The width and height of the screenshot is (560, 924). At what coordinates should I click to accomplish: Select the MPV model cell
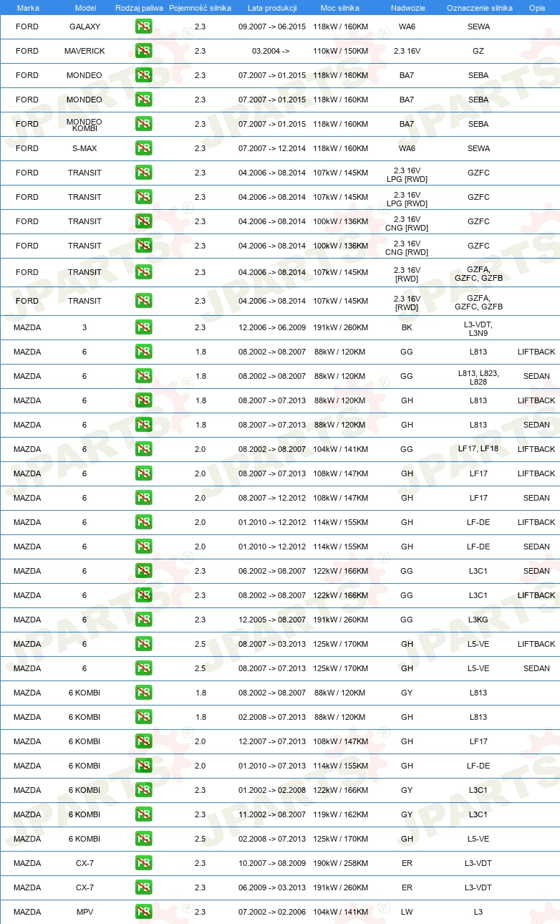click(x=85, y=912)
